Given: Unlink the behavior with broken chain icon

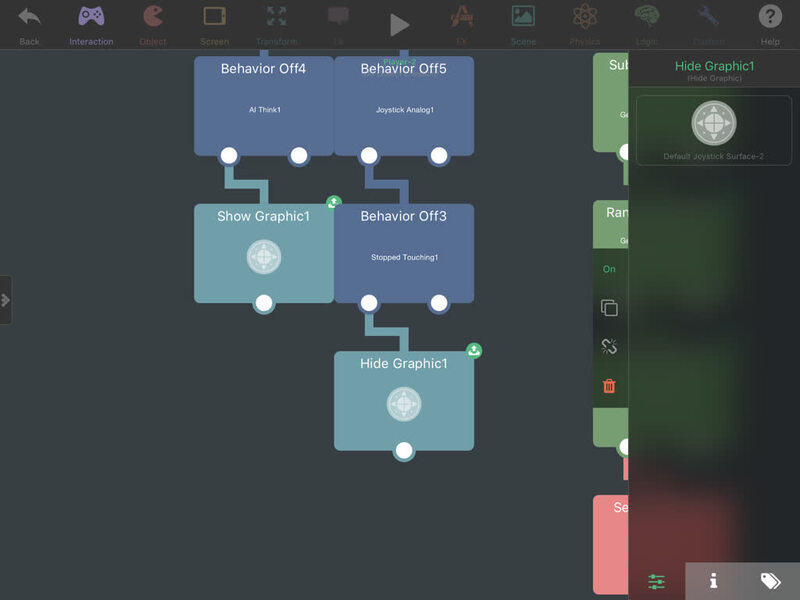Looking at the screenshot, I should (609, 346).
